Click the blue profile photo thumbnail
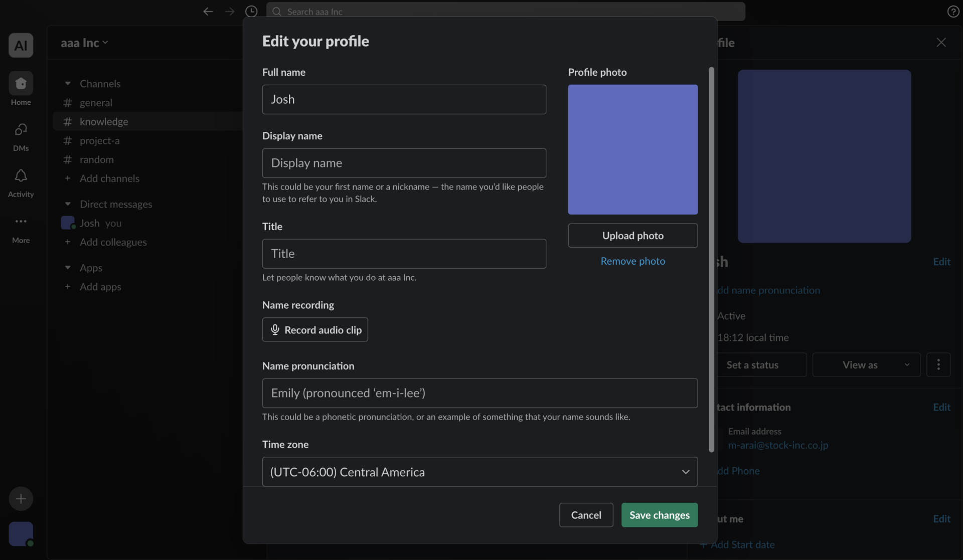Screen dimensions: 963x560 pos(632,149)
